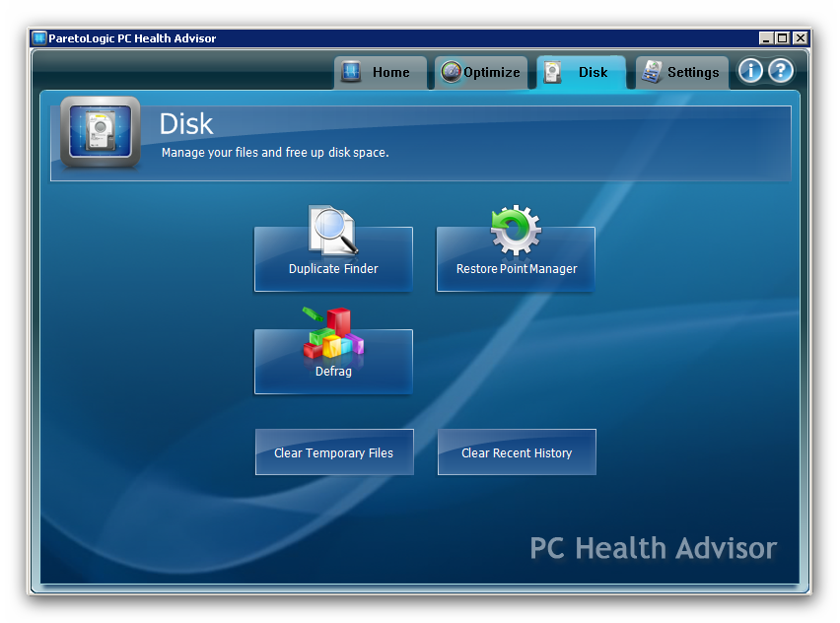This screenshot has height=623, width=840.
Task: Open Restore Point Manager
Action: tap(516, 259)
